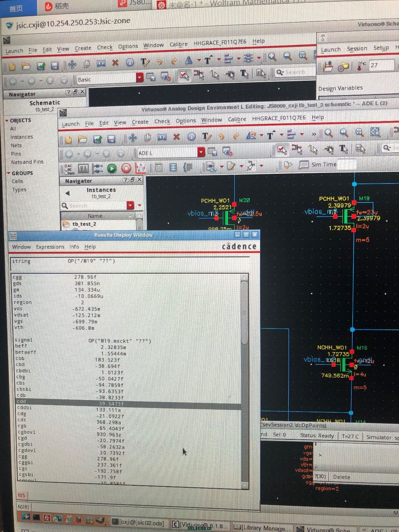The width and height of the screenshot is (399, 532).
Task: Click the Virtuoso 6.1.8 taskbar button
Action: (x=199, y=525)
